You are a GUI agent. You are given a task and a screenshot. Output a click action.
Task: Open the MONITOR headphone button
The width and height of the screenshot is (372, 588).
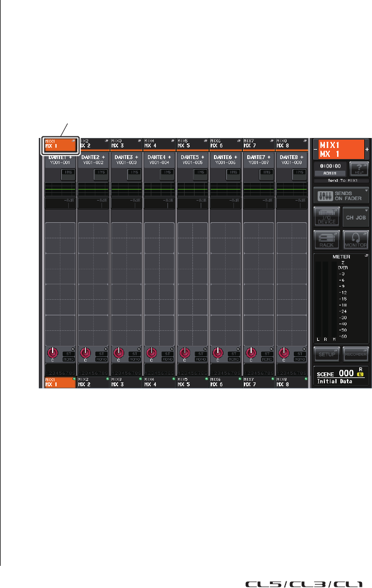point(355,239)
